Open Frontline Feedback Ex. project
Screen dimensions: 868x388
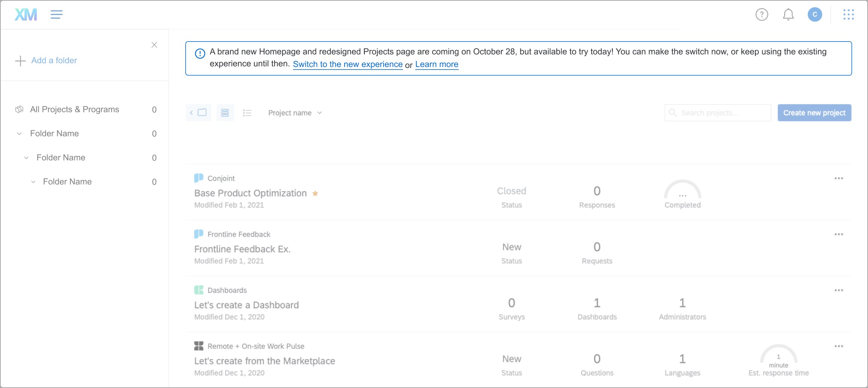tap(242, 249)
